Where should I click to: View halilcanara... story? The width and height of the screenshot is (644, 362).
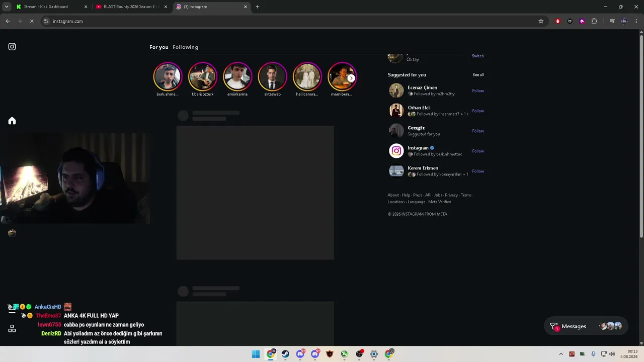click(307, 76)
